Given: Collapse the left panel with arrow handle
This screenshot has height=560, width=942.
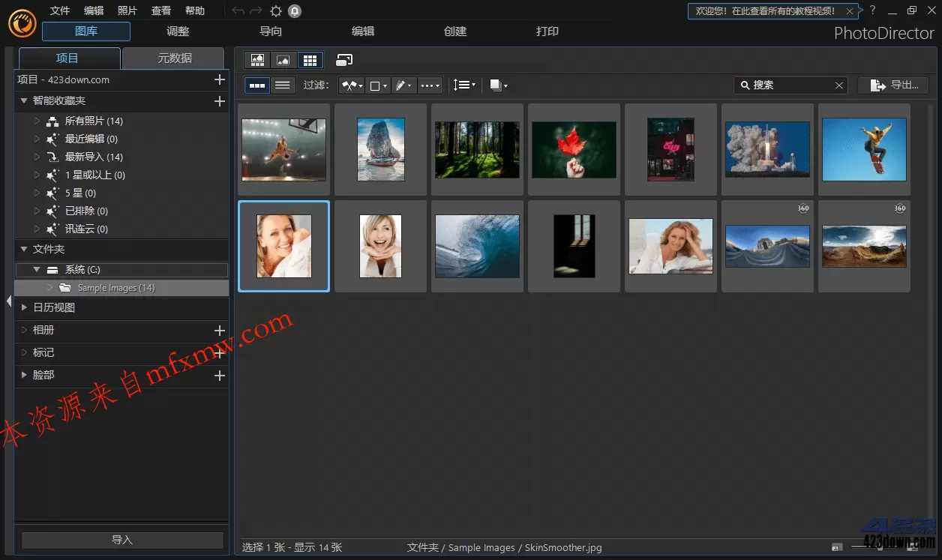Looking at the screenshot, I should pyautogui.click(x=8, y=301).
